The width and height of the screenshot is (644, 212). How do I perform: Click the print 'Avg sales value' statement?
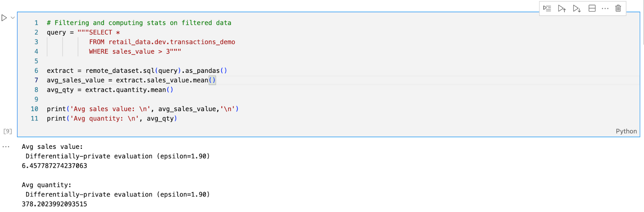coord(142,109)
